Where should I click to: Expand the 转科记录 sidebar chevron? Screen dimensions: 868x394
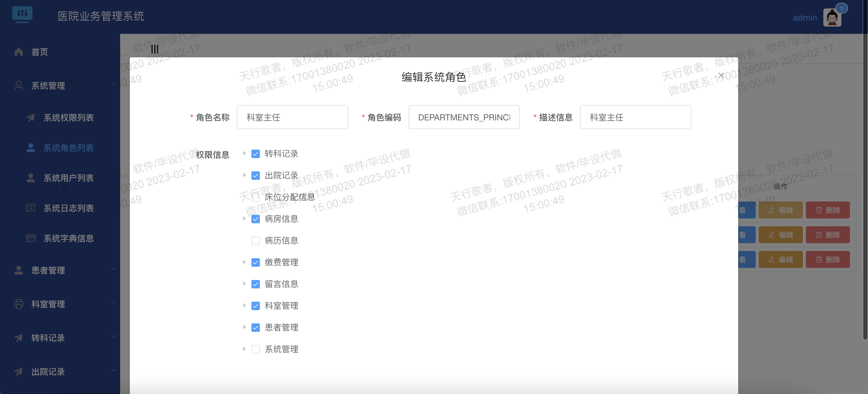114,336
